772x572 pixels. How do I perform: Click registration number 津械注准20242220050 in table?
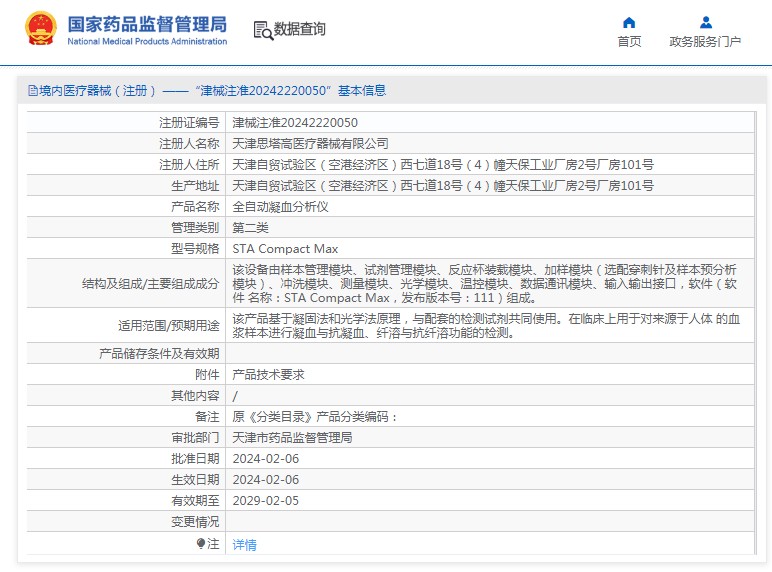pos(294,123)
